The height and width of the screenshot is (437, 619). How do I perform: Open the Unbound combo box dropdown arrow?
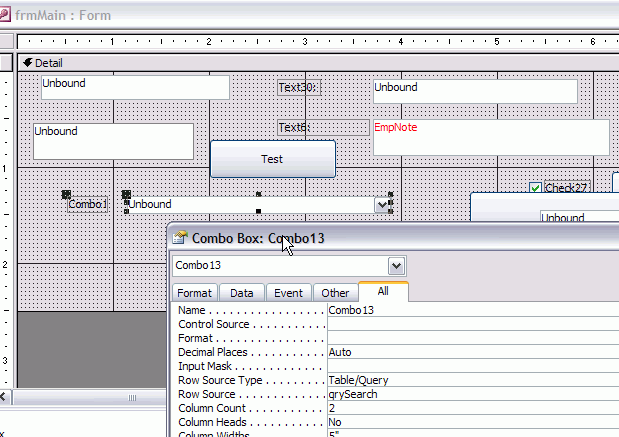[382, 205]
